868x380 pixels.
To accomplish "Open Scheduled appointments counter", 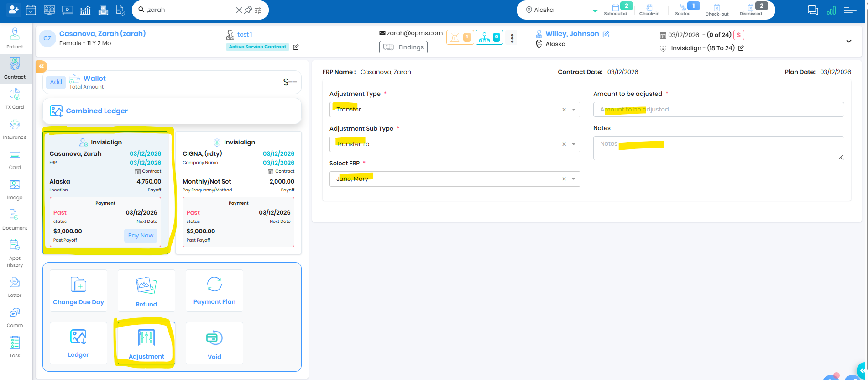I will (616, 10).
